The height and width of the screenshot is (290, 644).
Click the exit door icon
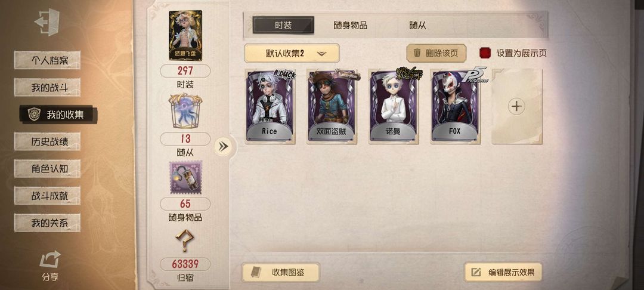coord(47,21)
